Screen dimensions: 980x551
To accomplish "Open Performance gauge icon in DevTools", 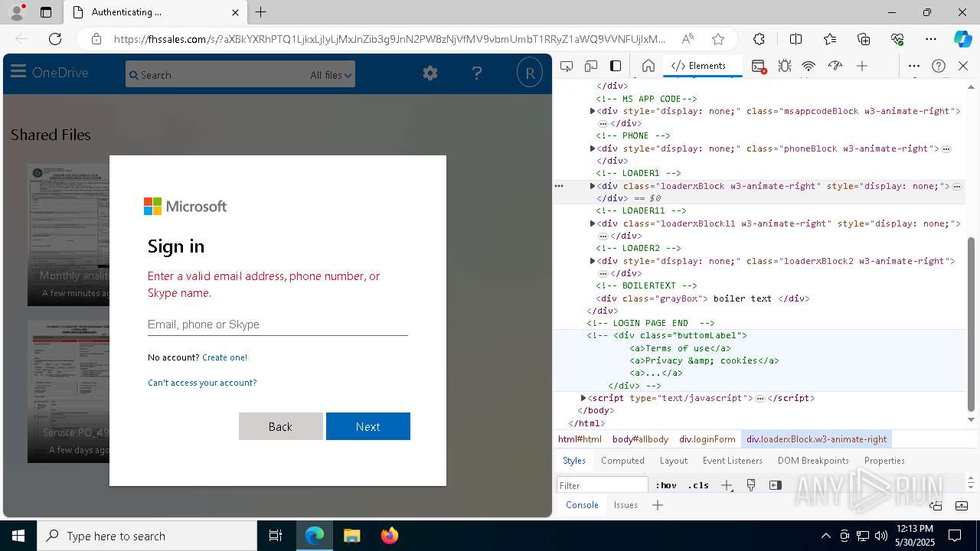I will (x=835, y=66).
